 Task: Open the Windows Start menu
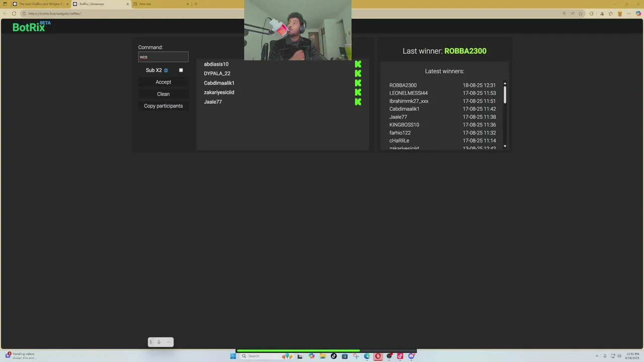coord(233,356)
